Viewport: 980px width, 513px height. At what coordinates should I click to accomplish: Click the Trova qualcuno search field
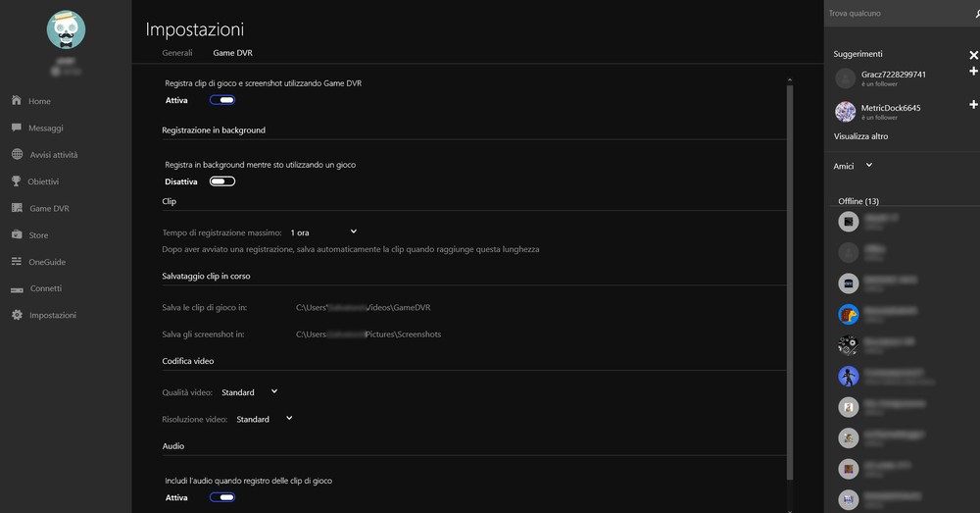click(898, 13)
